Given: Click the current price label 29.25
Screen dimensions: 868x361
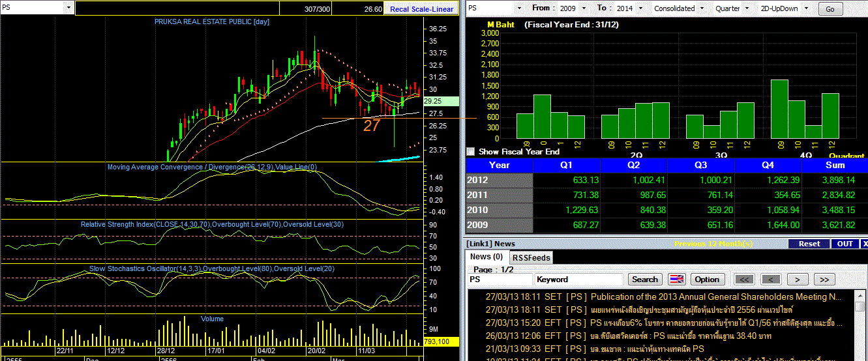Looking at the screenshot, I should 441,102.
